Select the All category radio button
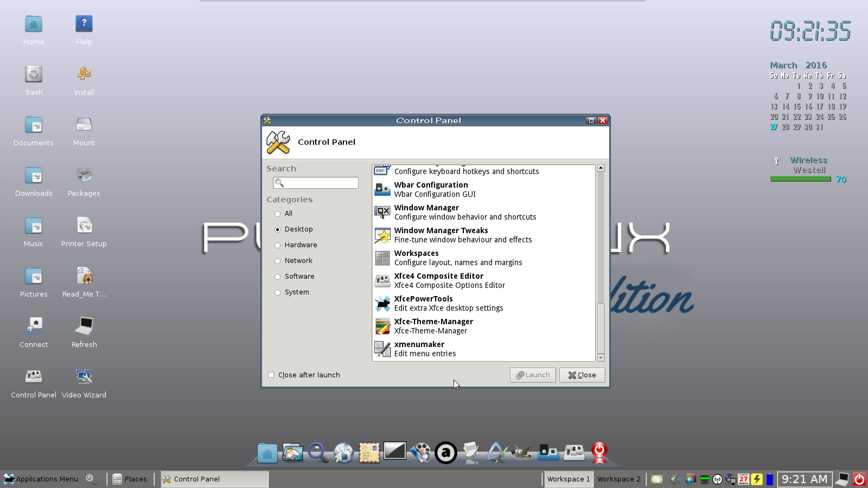This screenshot has height=488, width=868. [277, 214]
